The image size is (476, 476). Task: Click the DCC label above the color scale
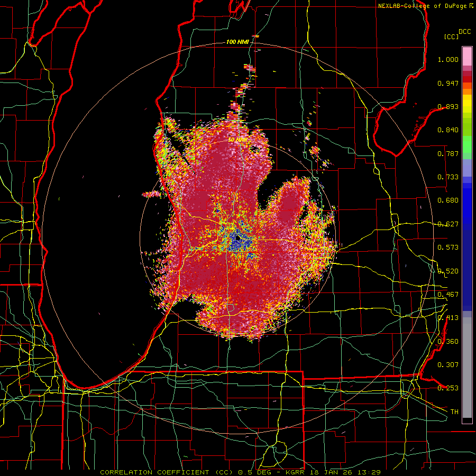point(465,32)
